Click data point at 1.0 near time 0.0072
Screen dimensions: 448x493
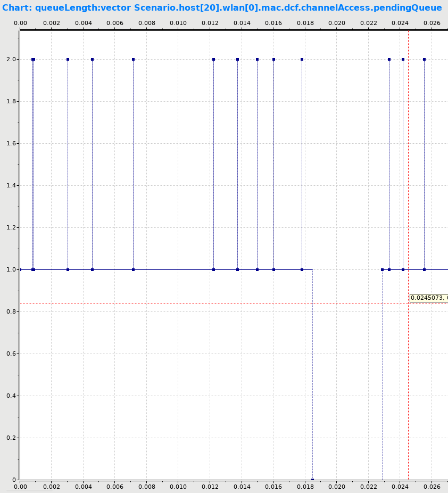tap(133, 270)
